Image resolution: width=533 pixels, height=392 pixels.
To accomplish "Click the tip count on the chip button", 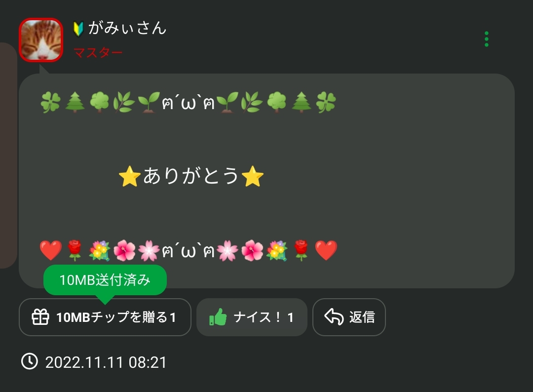I will click(173, 317).
